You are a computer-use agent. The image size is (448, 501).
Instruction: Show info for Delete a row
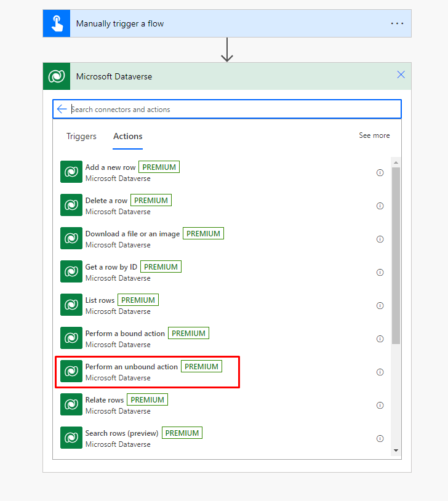(380, 206)
